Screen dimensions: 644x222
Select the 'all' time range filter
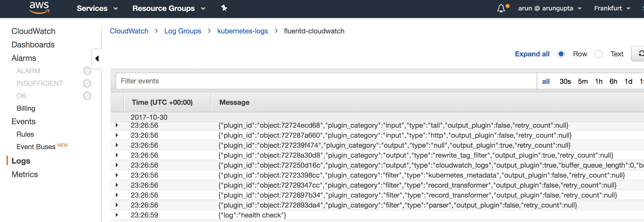click(546, 81)
